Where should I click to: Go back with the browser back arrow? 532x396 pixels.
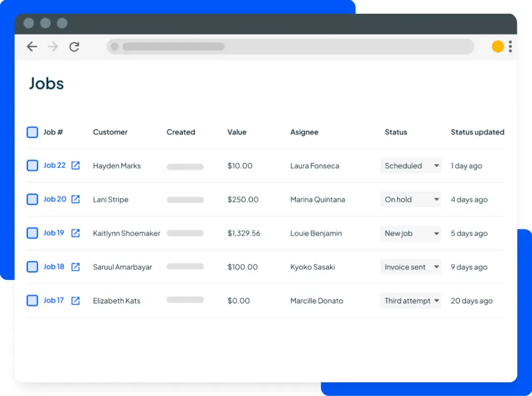[32, 47]
